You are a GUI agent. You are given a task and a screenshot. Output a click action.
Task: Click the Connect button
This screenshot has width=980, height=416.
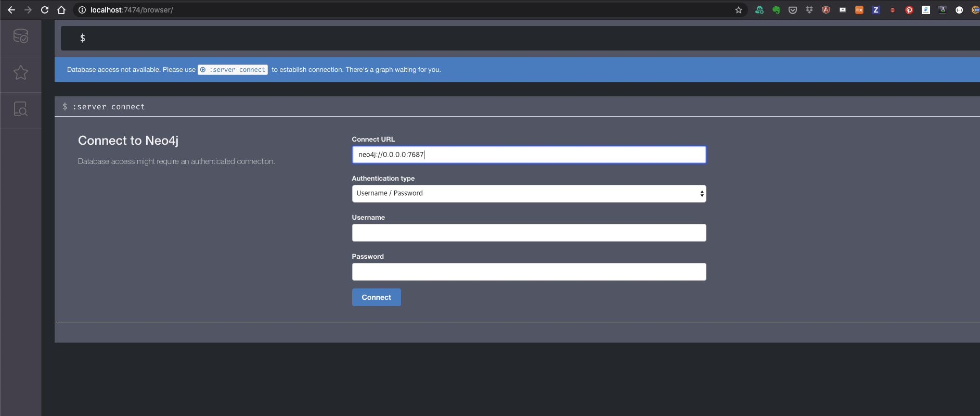click(377, 297)
